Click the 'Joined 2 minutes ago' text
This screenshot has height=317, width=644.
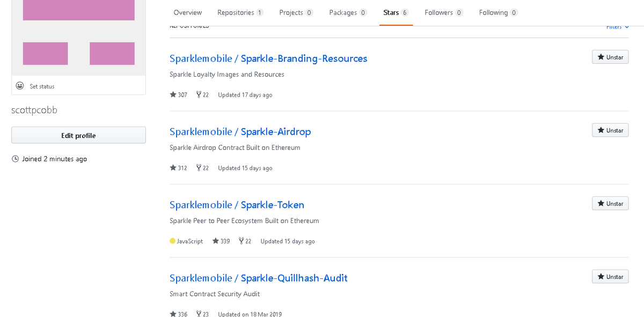click(54, 159)
